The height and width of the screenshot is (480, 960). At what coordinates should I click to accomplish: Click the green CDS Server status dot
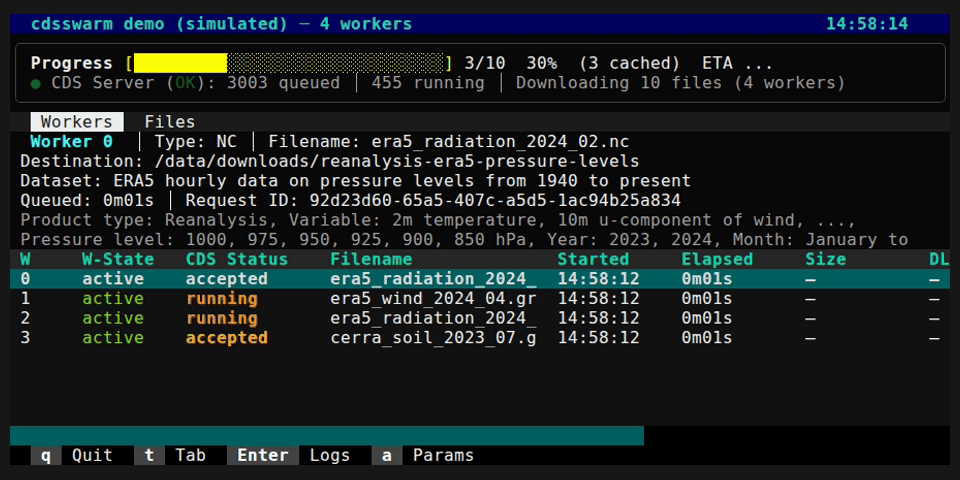pyautogui.click(x=36, y=83)
